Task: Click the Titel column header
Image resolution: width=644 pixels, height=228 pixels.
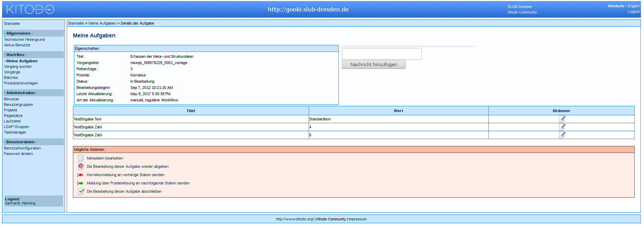Action: point(191,111)
